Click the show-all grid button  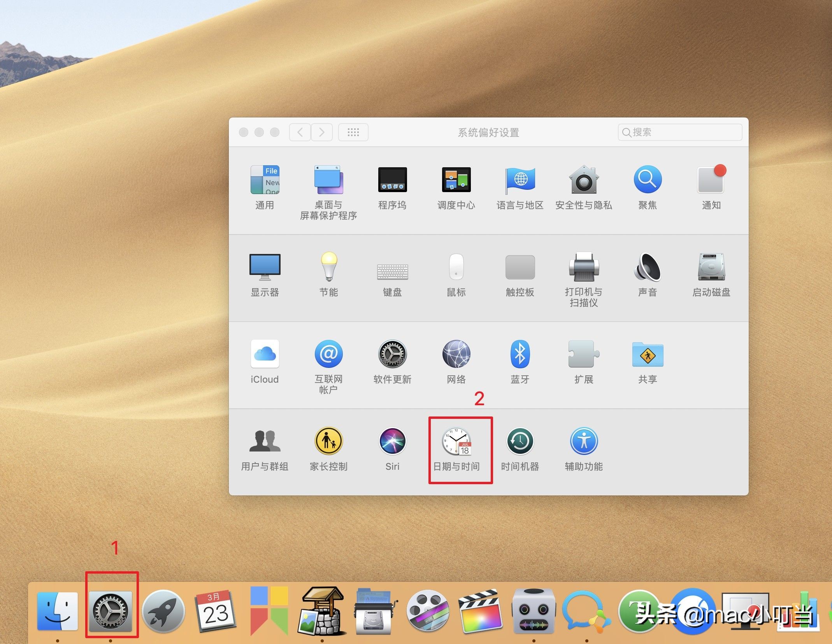pyautogui.click(x=353, y=132)
